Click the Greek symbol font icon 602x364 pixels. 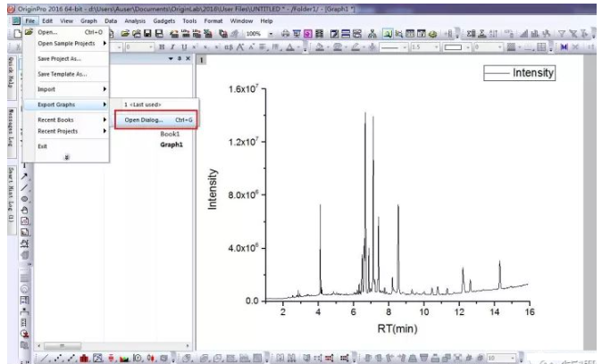228,45
